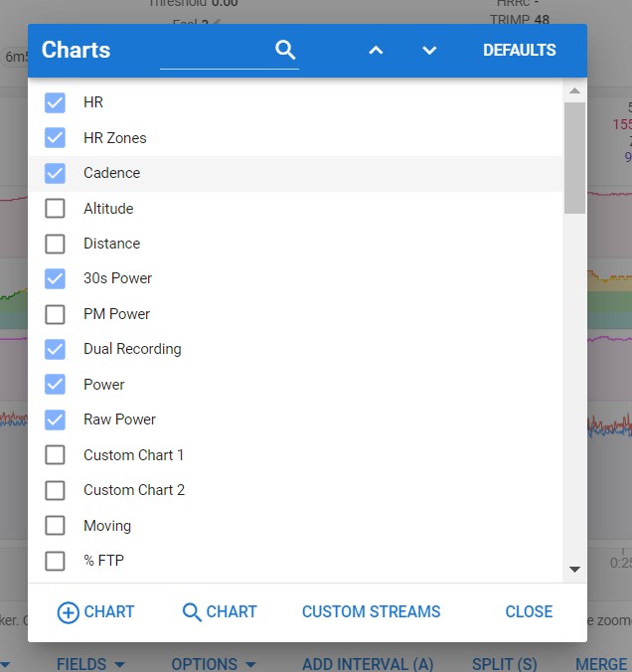
Task: Click the magnifier search chart icon at bottom
Action: [x=193, y=612]
